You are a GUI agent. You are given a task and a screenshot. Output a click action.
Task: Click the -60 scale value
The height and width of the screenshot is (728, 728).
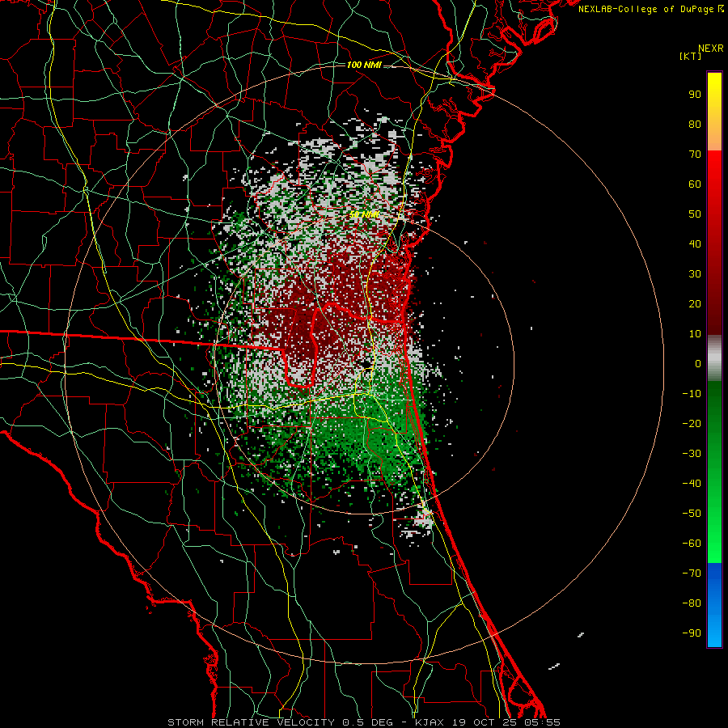coord(692,544)
